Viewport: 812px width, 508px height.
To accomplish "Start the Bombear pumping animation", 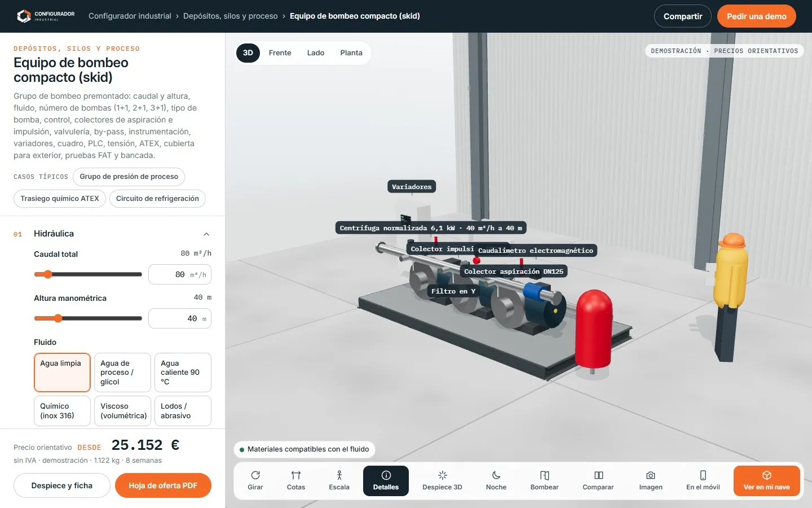I will pyautogui.click(x=544, y=481).
